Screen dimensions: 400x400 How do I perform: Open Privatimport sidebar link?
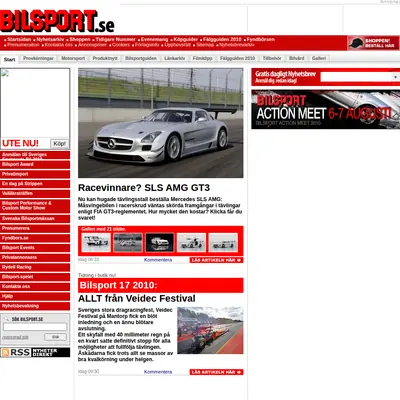pos(35,174)
